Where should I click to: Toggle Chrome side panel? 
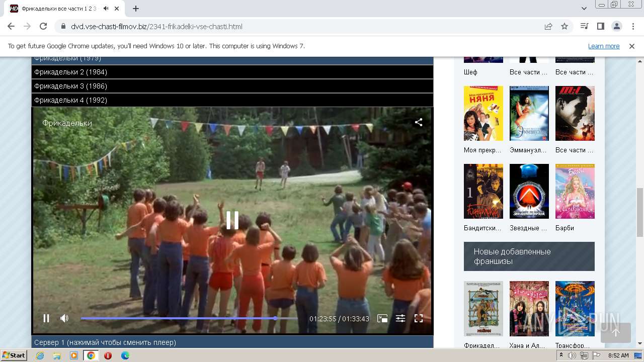(600, 26)
